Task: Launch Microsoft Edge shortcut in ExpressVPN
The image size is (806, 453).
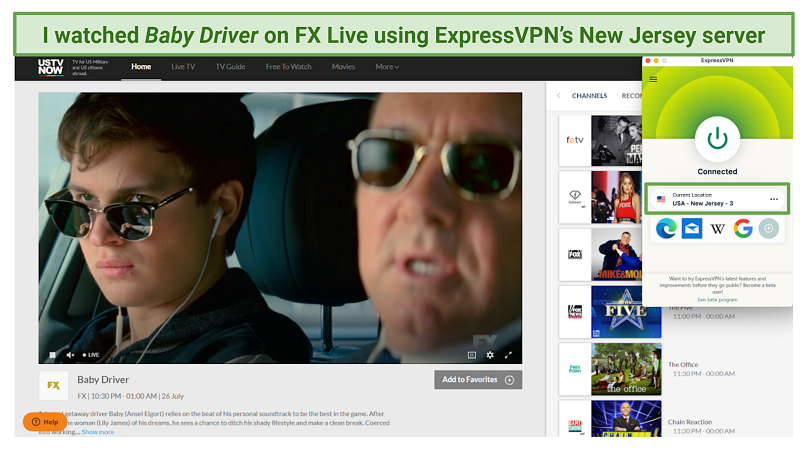Action: pos(666,228)
